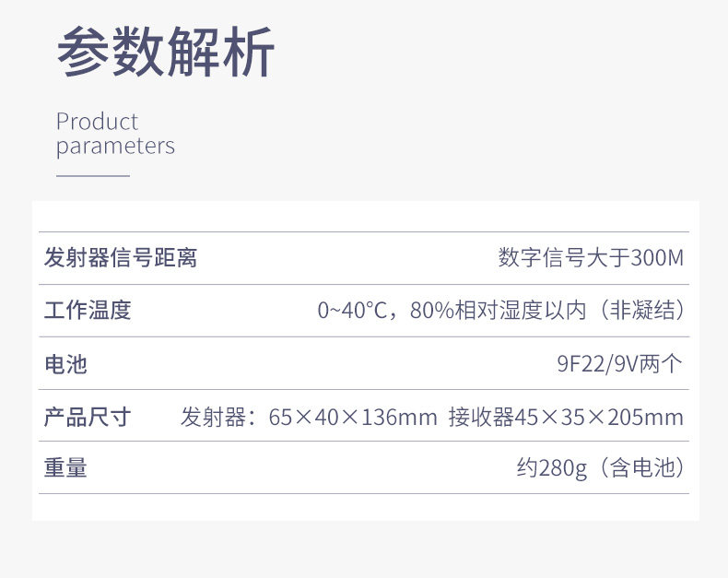Click the 9F22/9V两个 battery value
Image resolution: width=728 pixels, height=578 pixels.
point(620,363)
